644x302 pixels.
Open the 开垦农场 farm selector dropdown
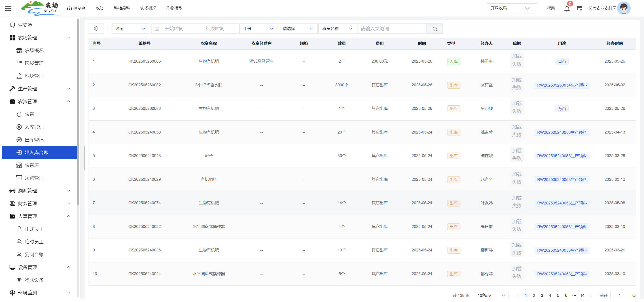tap(511, 8)
